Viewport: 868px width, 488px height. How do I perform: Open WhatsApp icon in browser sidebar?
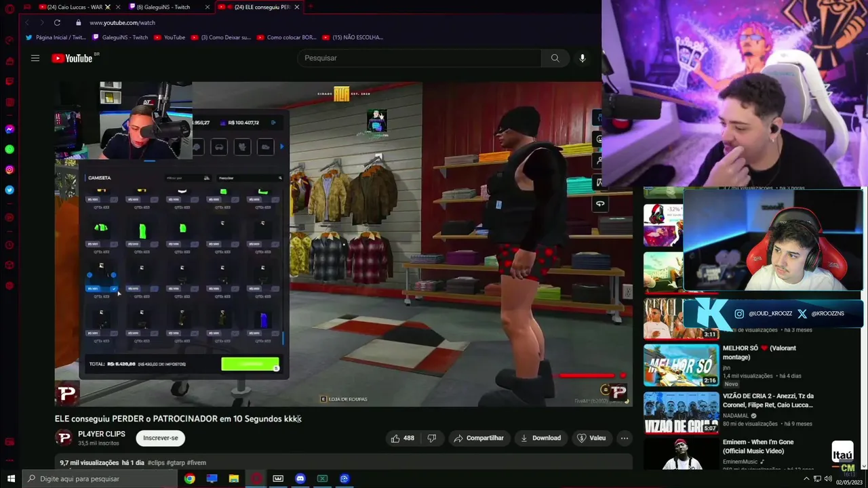pyautogui.click(x=9, y=149)
